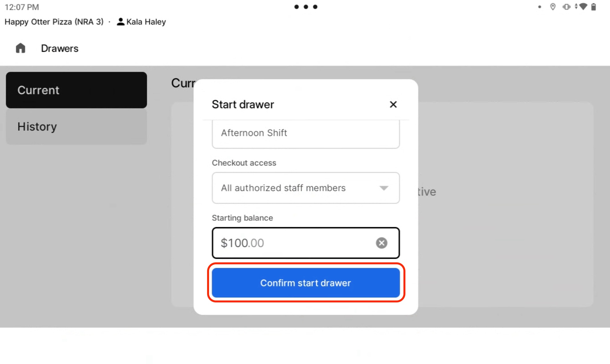
Task: Select the Current tab
Action: coord(76,90)
